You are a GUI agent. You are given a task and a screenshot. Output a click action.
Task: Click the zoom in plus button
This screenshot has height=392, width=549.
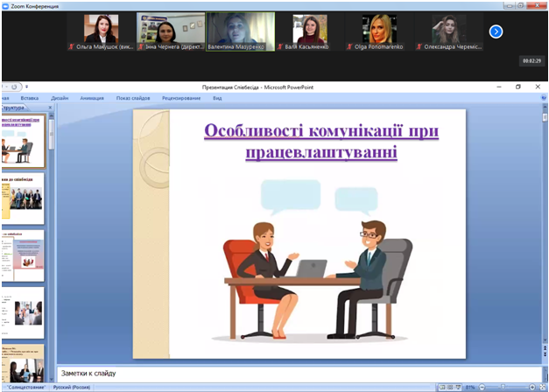click(x=532, y=387)
